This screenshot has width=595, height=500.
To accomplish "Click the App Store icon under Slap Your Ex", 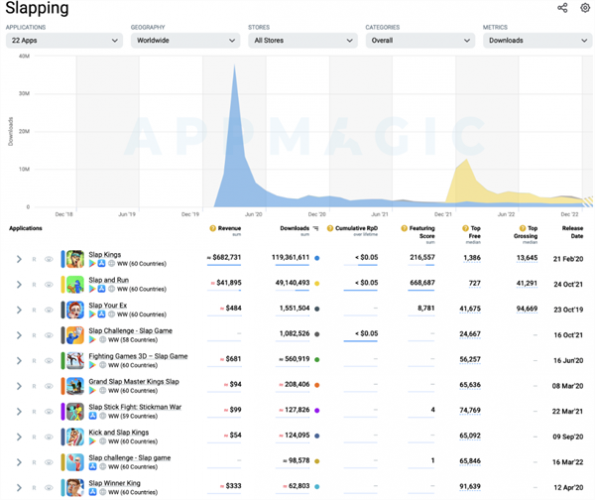I will point(101,314).
